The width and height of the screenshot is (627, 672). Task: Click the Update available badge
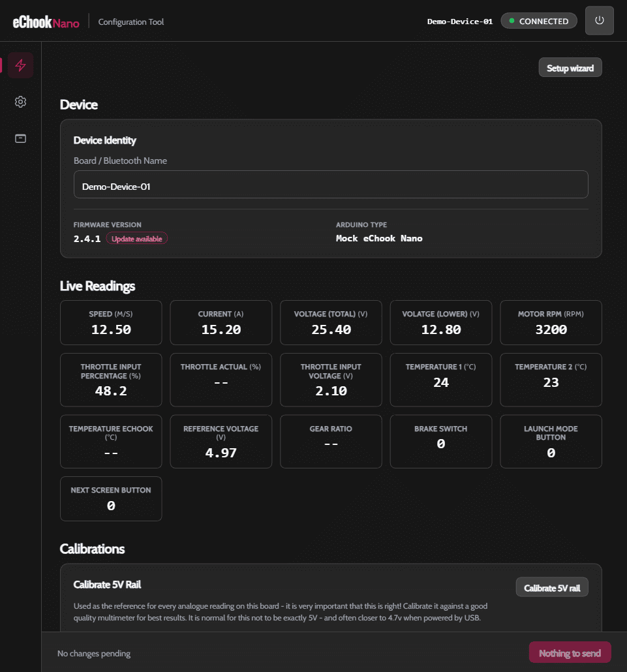tap(137, 239)
